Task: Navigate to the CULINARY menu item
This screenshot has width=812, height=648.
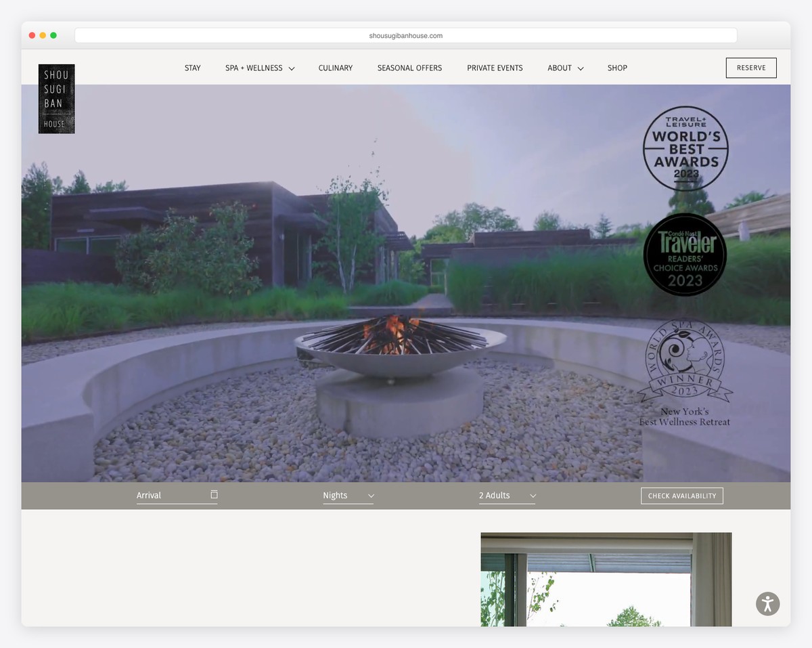Action: click(335, 68)
